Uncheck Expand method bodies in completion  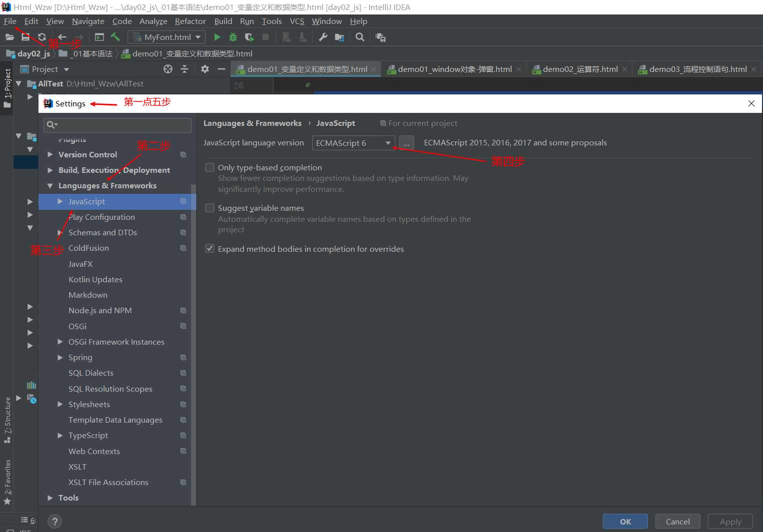pos(210,249)
